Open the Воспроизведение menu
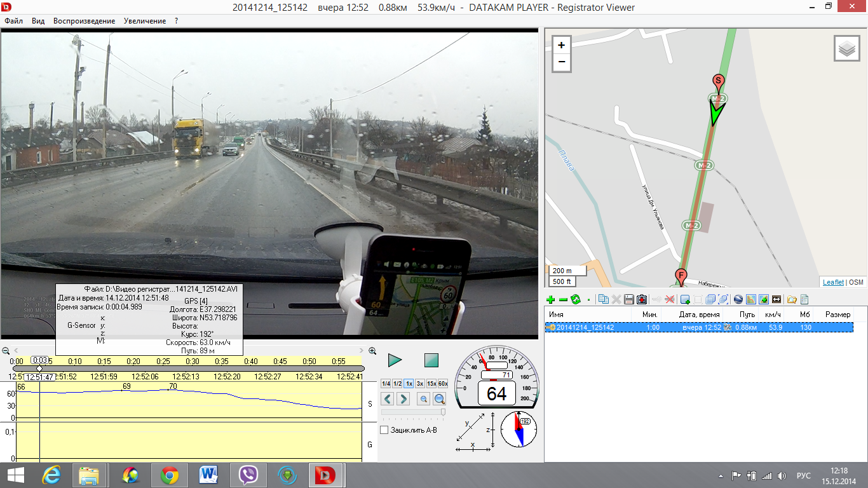868x488 pixels. click(x=85, y=21)
